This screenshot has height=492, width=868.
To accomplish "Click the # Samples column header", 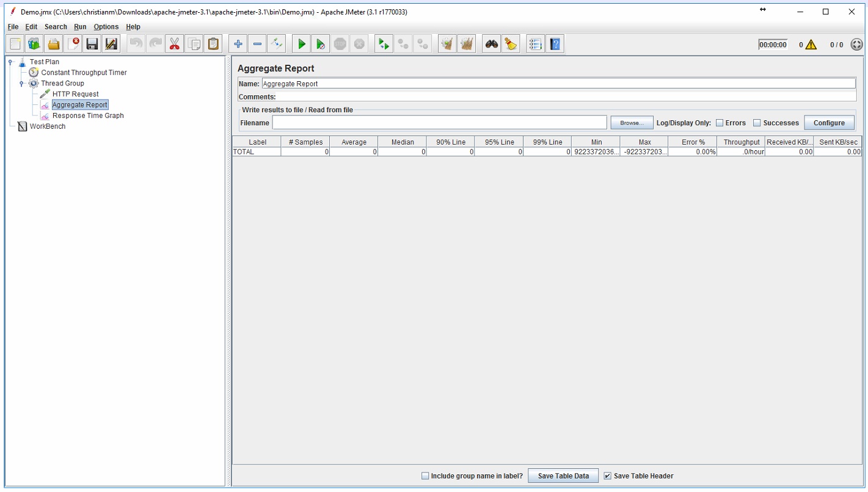I will click(x=305, y=142).
